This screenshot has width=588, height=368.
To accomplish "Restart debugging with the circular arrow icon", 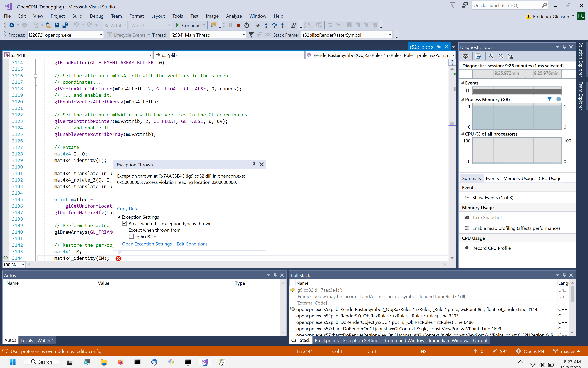I will (247, 25).
